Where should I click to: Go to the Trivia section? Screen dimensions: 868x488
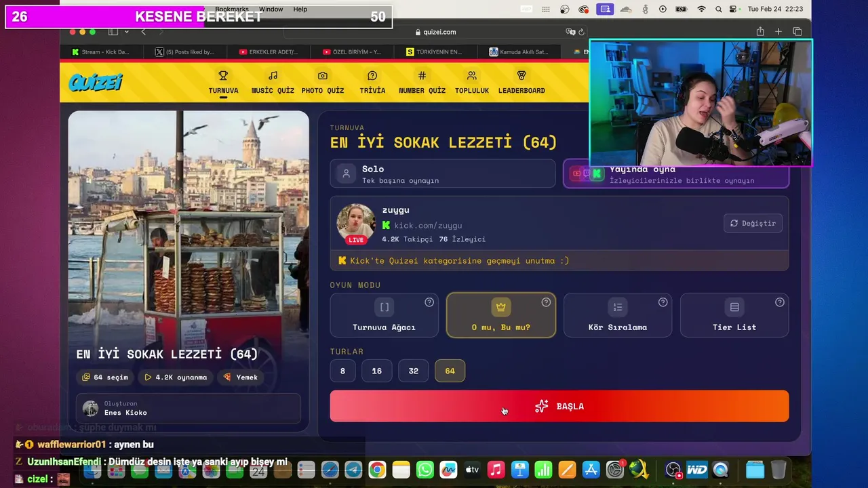click(x=372, y=82)
